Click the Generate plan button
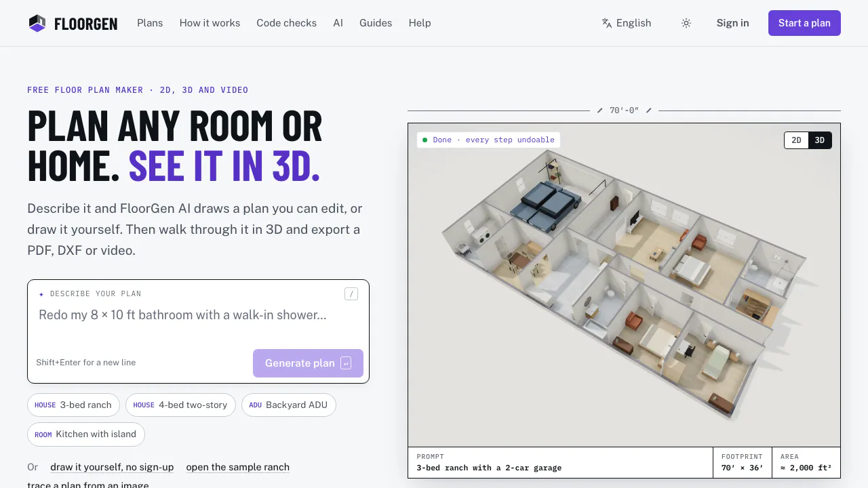Screen dimensions: 868x488 pyautogui.click(x=308, y=363)
